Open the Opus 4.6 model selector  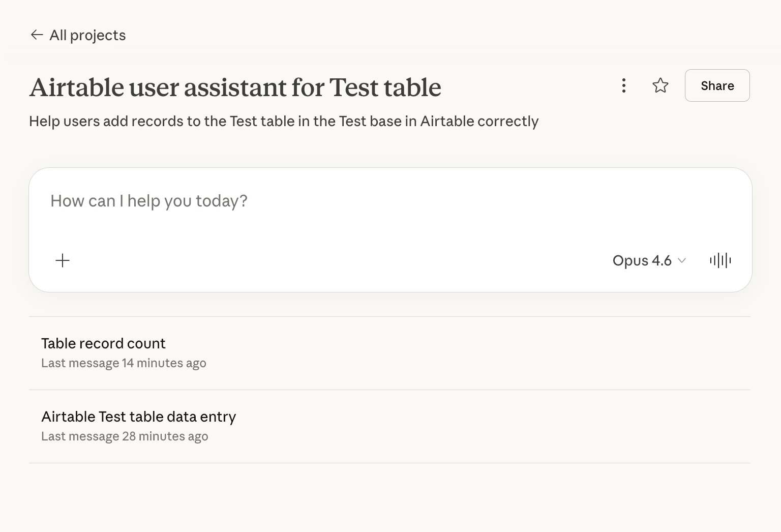point(649,260)
